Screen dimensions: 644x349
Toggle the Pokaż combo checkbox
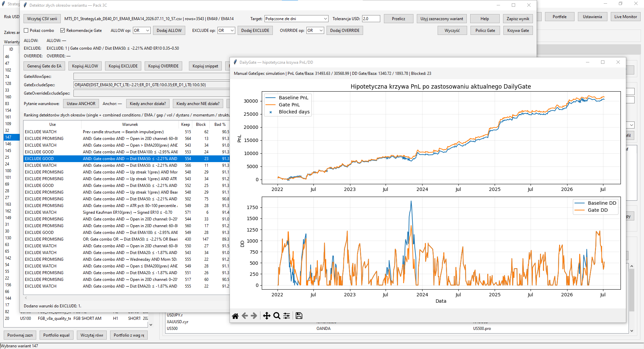[26, 31]
